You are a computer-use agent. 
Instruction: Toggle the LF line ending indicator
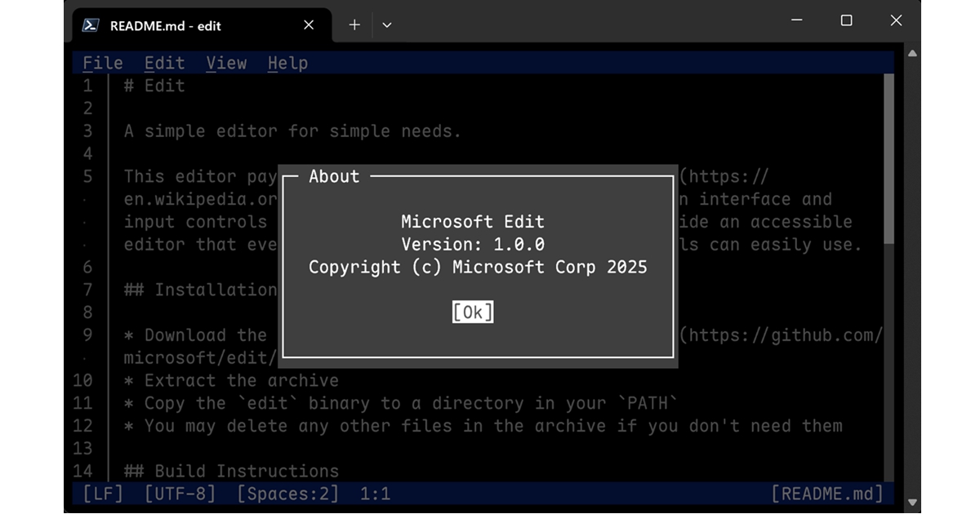103,494
